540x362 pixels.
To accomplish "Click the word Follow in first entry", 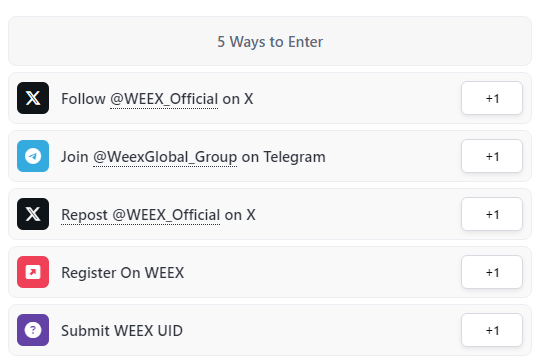I will tap(83, 99).
